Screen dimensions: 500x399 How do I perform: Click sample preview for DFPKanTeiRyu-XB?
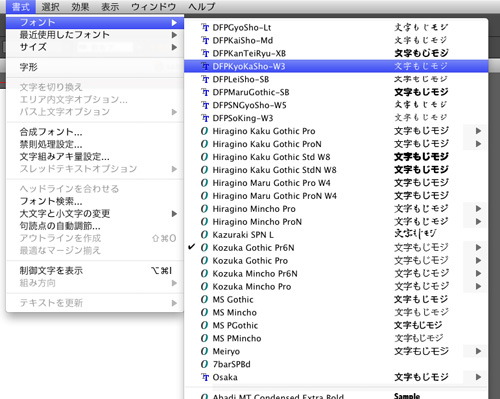421,53
